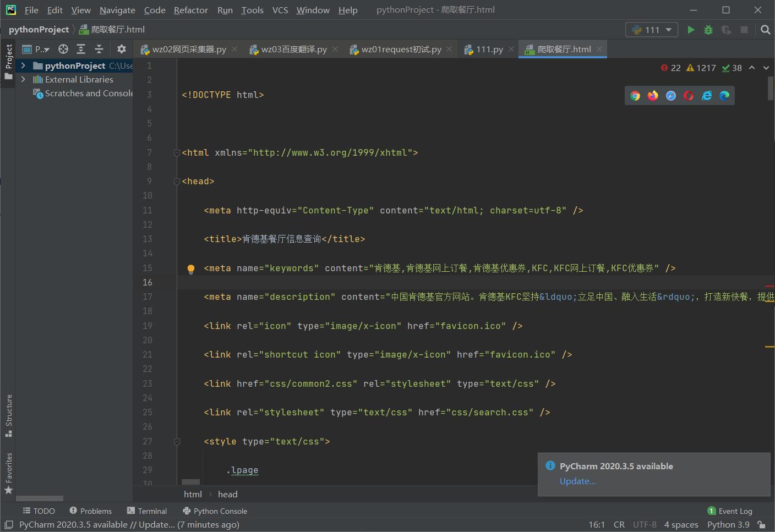Toggle the Project side tool window

coord(8,62)
